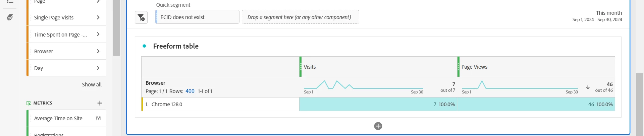Expand the Day dimension chevron
This screenshot has width=644, height=136.
click(98, 68)
